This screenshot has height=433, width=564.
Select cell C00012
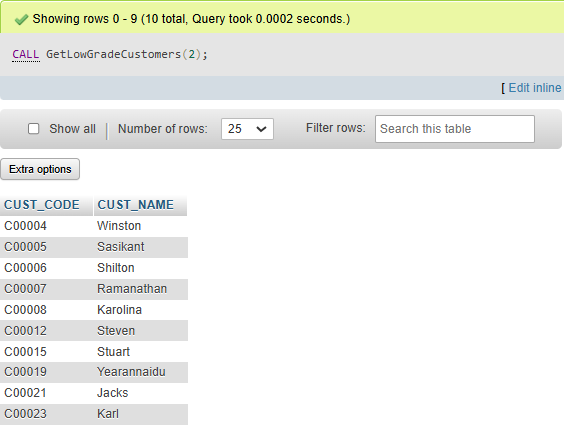click(26, 331)
